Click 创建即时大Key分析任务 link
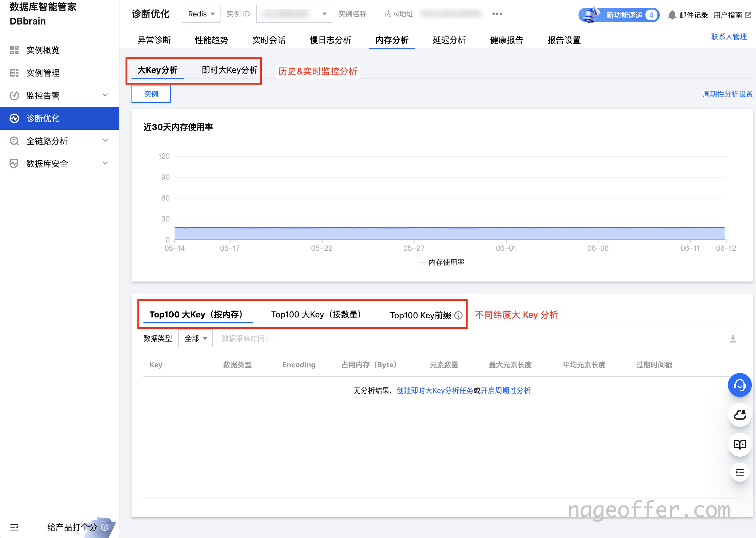 [x=435, y=391]
